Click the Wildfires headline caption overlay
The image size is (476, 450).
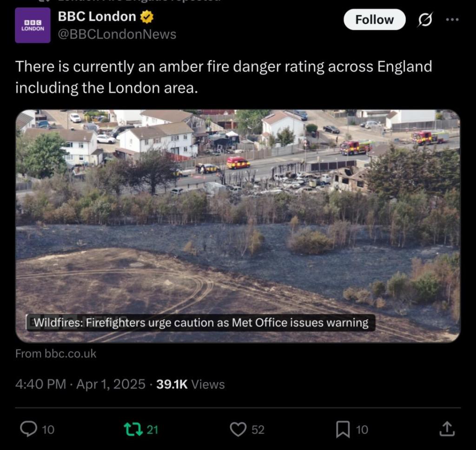(x=201, y=322)
